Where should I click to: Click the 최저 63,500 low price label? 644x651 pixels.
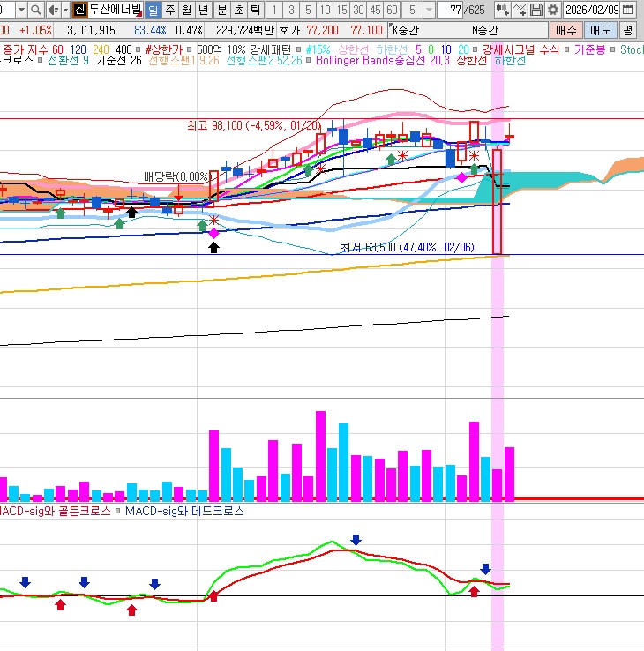click(x=408, y=247)
